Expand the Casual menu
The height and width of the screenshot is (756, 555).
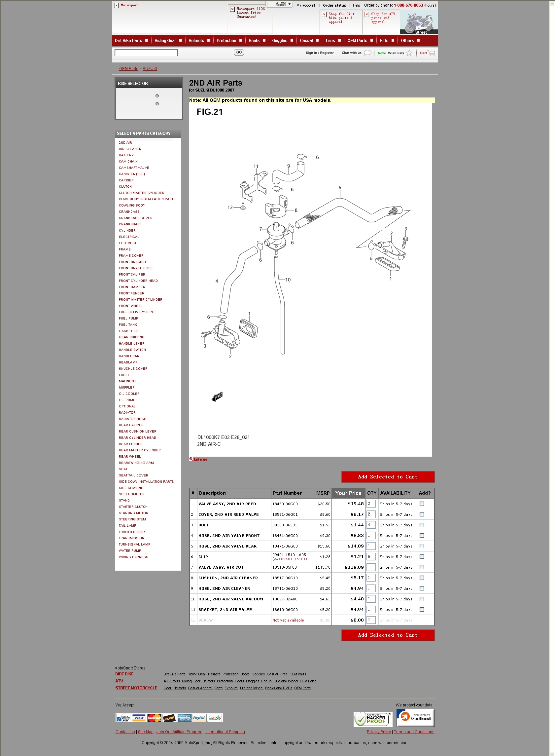[x=309, y=41]
